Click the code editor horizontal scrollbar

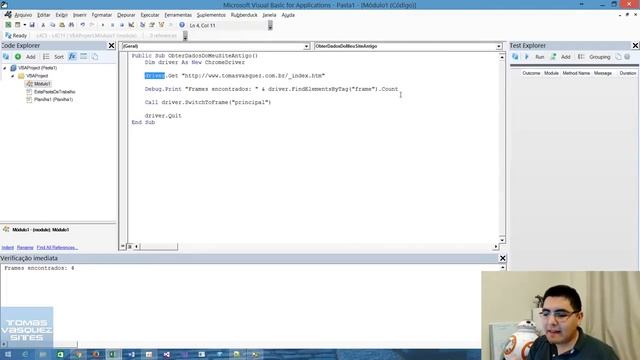[x=316, y=247]
